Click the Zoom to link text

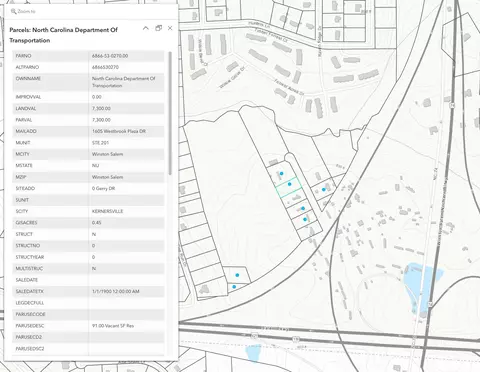pos(26,11)
